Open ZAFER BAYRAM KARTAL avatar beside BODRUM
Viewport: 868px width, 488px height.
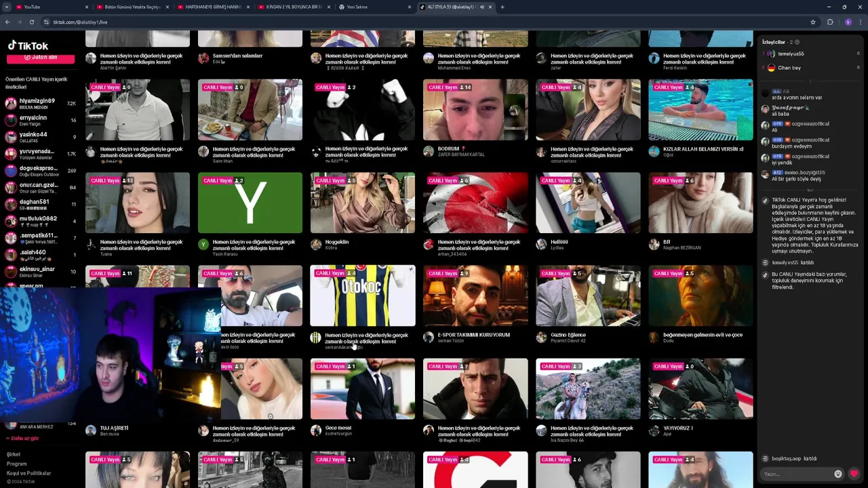tap(429, 152)
